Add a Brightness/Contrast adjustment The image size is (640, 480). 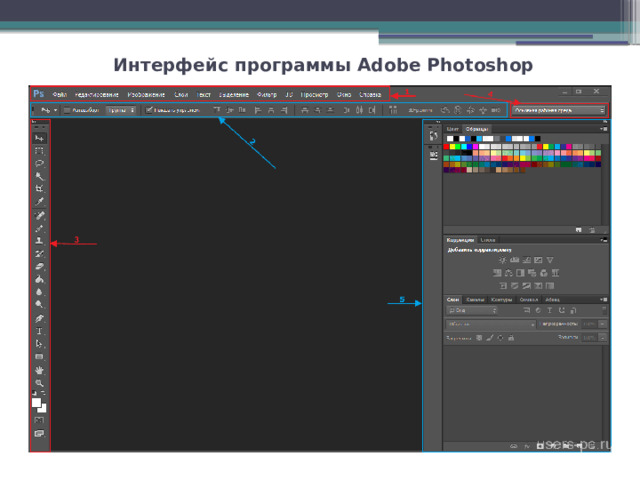tap(502, 260)
